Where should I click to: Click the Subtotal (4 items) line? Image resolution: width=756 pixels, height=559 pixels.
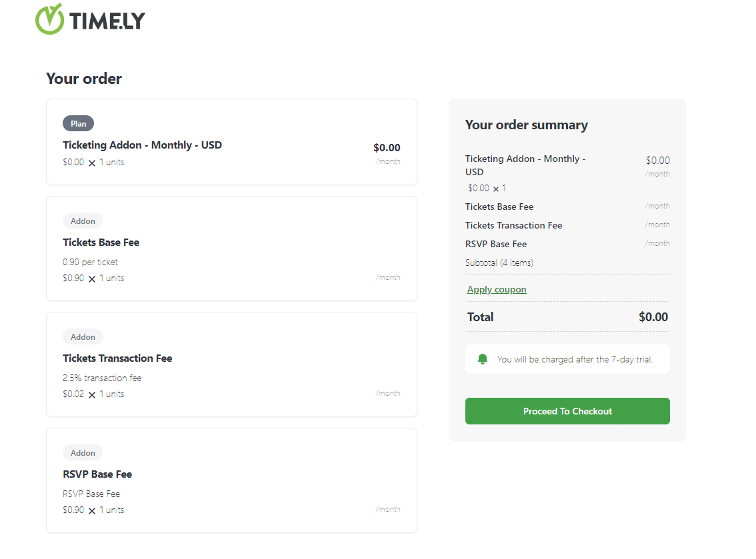(499, 263)
